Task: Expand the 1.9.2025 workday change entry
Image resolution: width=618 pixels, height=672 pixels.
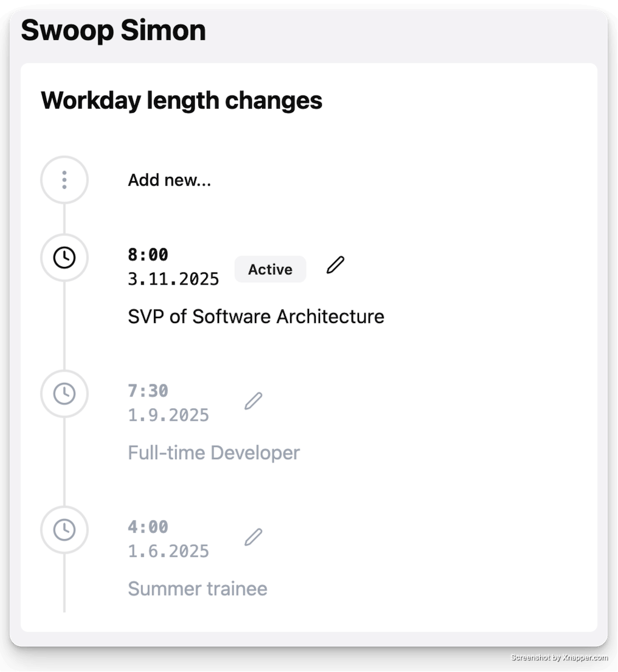Action: point(168,414)
